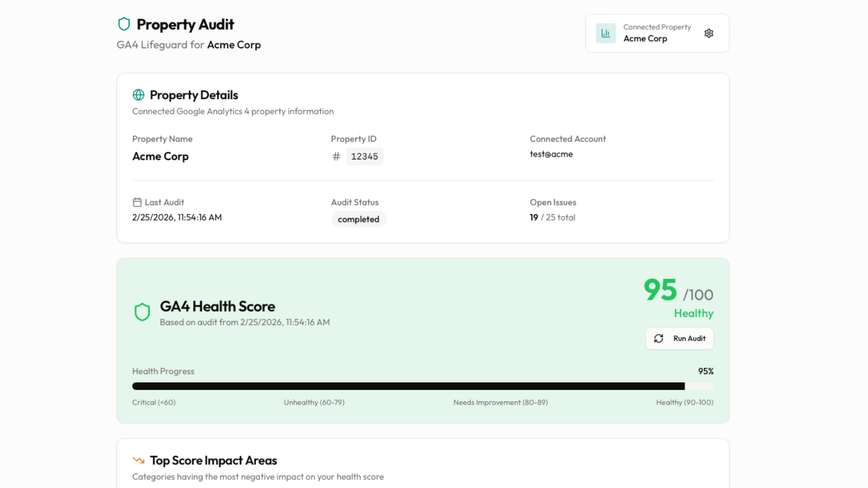Click the Connected Google Analytics 4 property information text
868x488 pixels.
[x=233, y=111]
